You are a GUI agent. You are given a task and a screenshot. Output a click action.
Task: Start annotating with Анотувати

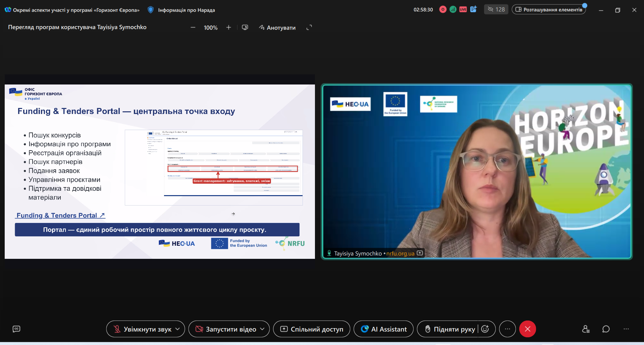(x=277, y=27)
